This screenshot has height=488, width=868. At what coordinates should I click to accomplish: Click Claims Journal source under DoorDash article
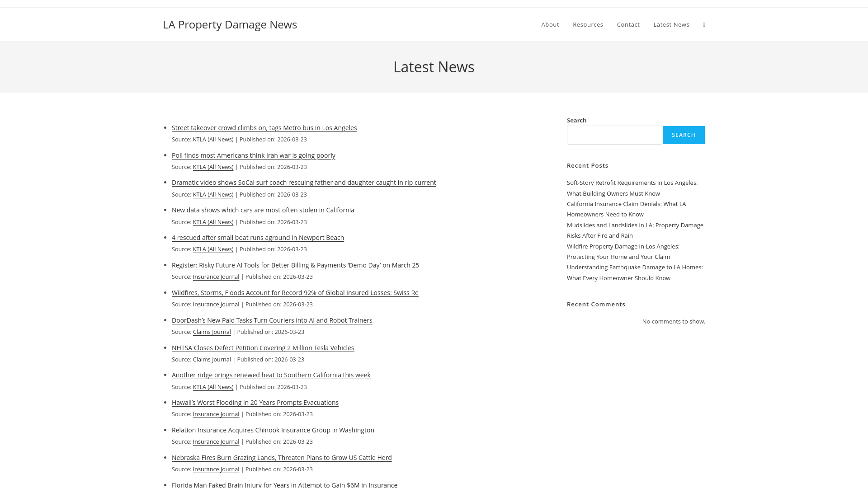coord(212,332)
